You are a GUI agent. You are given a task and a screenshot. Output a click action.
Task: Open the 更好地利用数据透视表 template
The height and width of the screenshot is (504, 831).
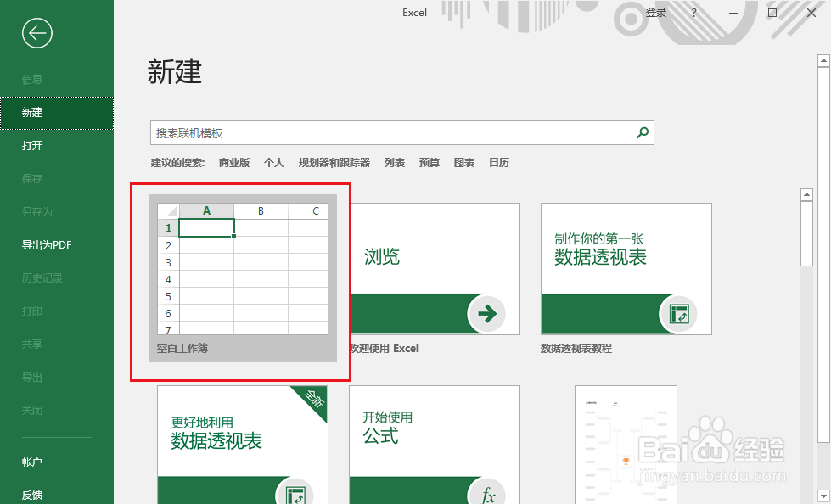[x=243, y=445]
